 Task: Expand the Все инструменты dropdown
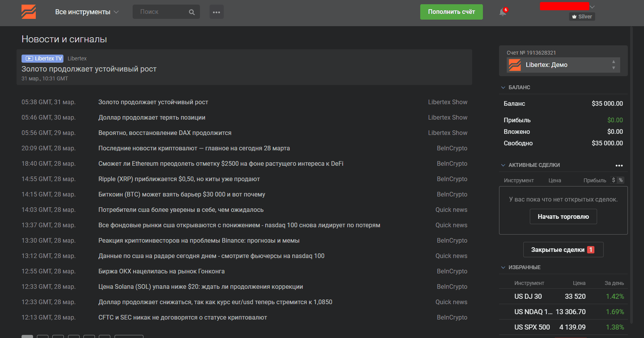coord(87,12)
